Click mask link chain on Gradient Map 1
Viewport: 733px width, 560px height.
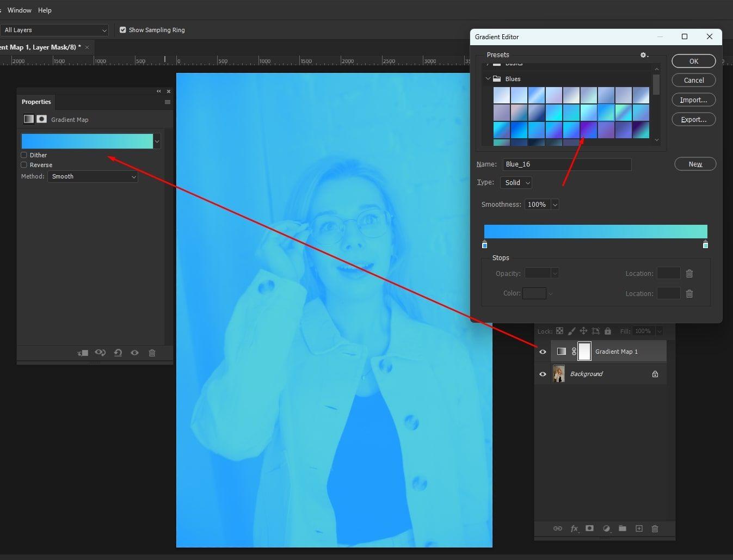574,352
